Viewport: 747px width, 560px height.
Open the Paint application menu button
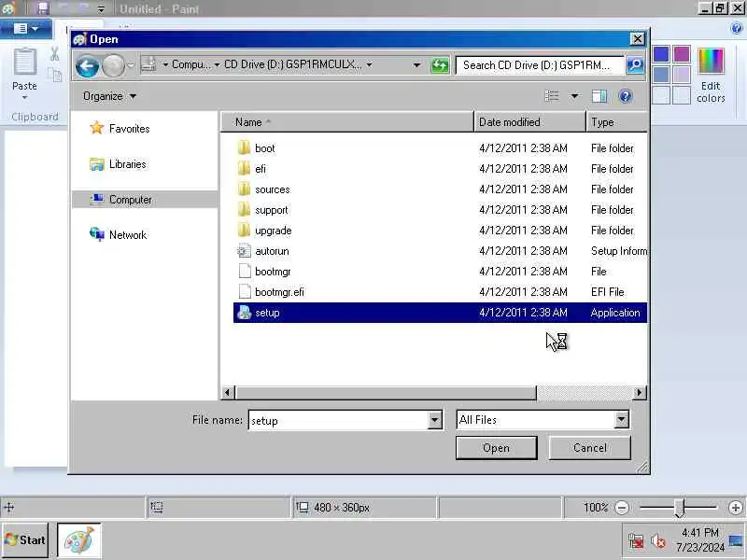click(26, 29)
